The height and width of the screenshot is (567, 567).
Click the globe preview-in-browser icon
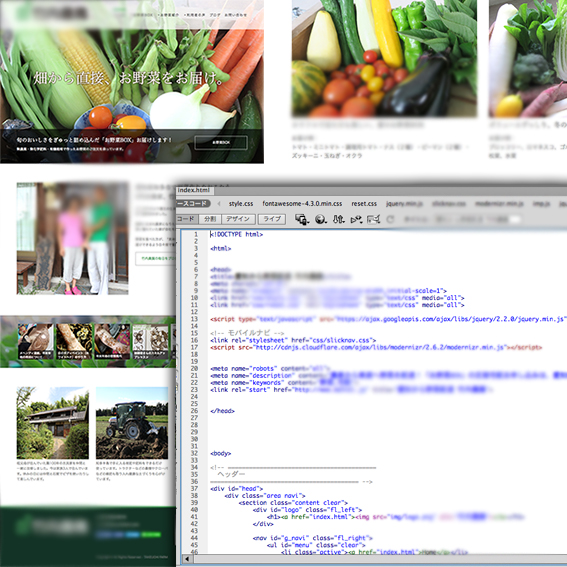click(x=320, y=219)
